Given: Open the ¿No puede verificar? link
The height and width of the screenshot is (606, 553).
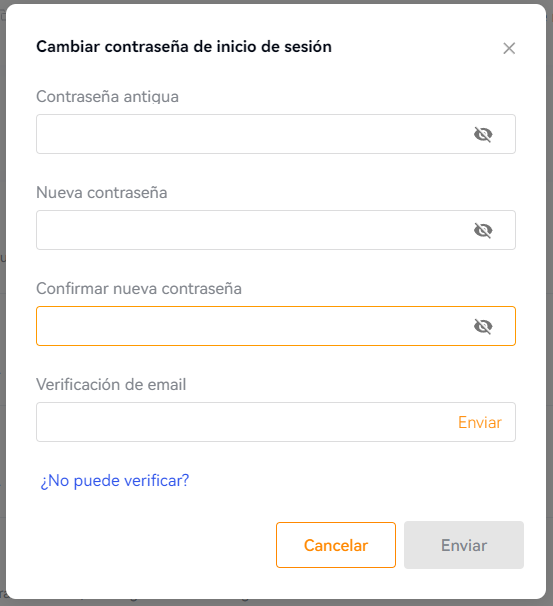Looking at the screenshot, I should pos(115,480).
